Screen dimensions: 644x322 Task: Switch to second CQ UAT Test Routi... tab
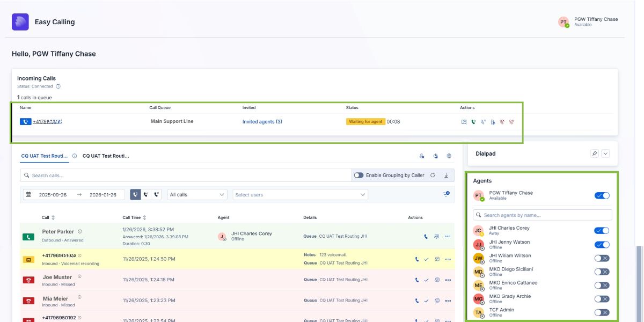tap(106, 156)
